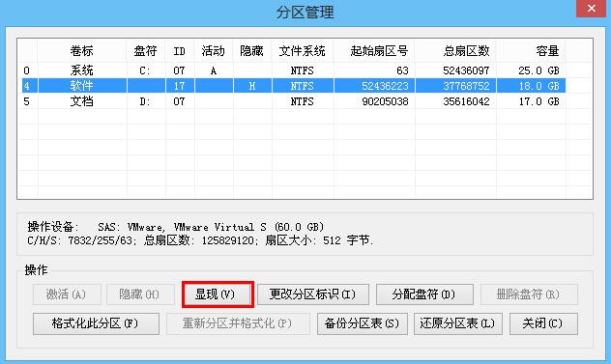Click the 容量 column header
611x364 pixels.
(531, 50)
